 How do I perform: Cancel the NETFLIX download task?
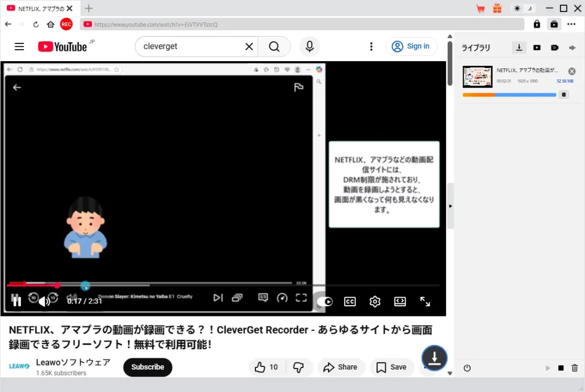[571, 71]
